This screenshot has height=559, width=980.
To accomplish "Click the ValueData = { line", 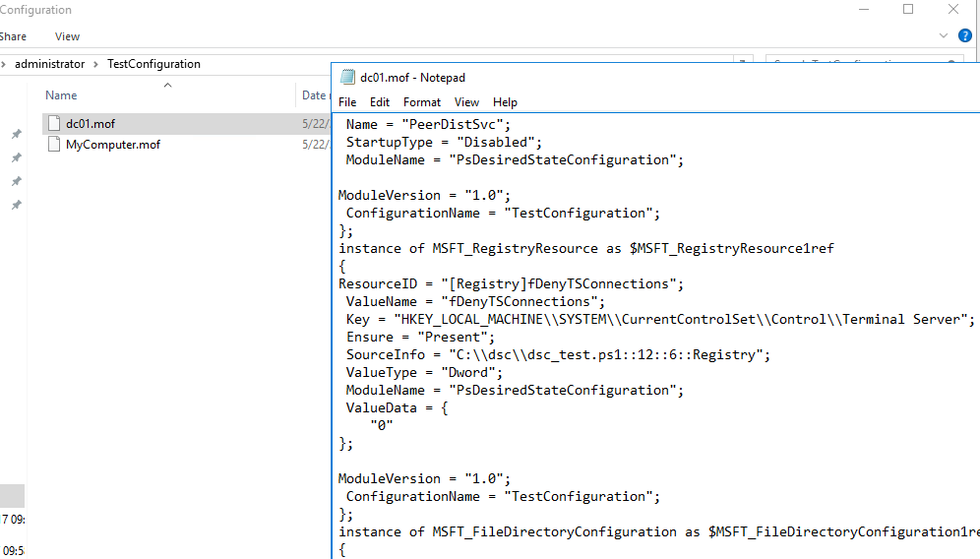I will pyautogui.click(x=397, y=407).
